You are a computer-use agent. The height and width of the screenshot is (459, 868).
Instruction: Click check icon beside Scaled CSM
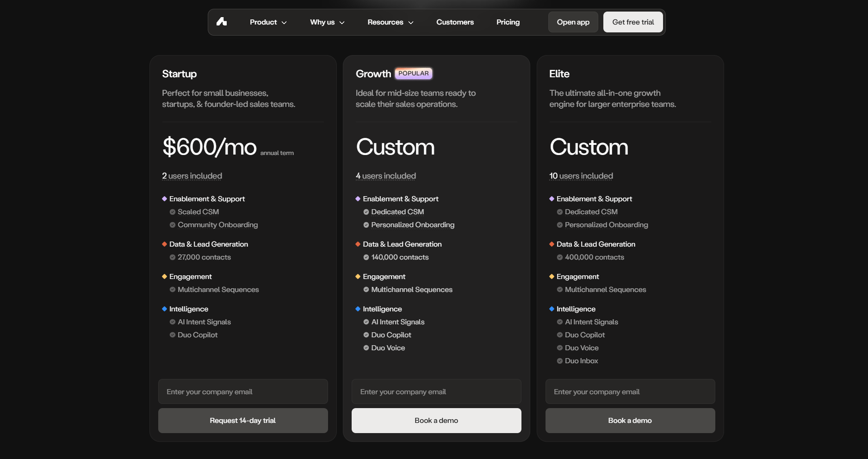(x=173, y=212)
